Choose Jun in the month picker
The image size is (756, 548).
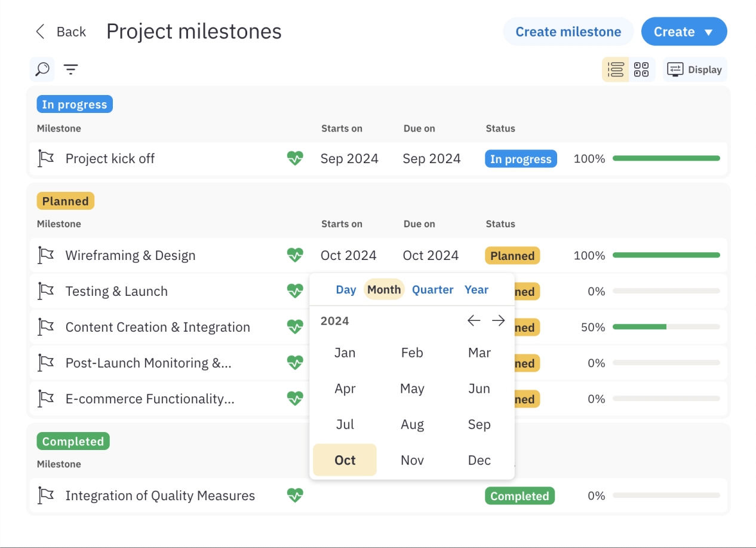click(x=480, y=388)
